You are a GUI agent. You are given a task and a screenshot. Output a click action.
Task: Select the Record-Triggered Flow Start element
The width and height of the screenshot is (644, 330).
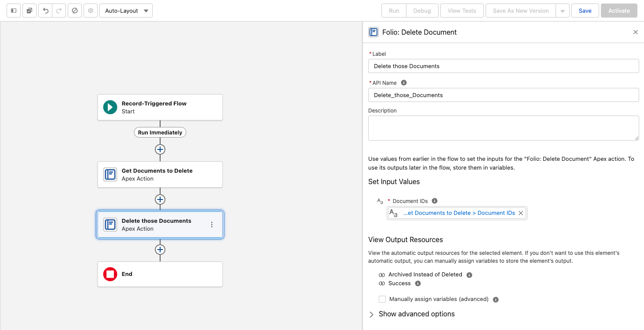tap(160, 107)
